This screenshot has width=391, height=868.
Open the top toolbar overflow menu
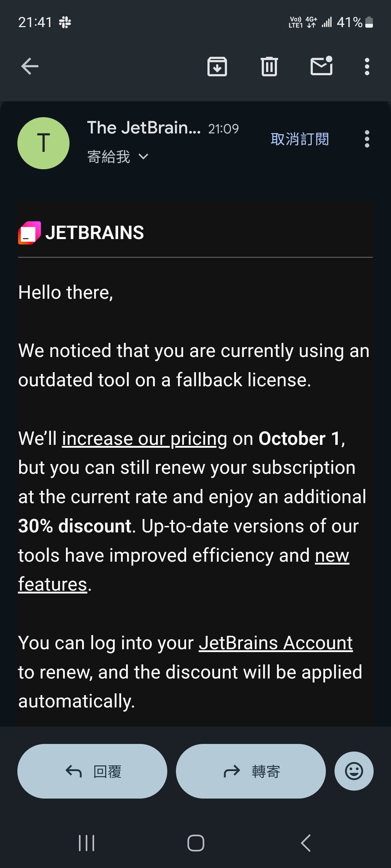tap(367, 67)
